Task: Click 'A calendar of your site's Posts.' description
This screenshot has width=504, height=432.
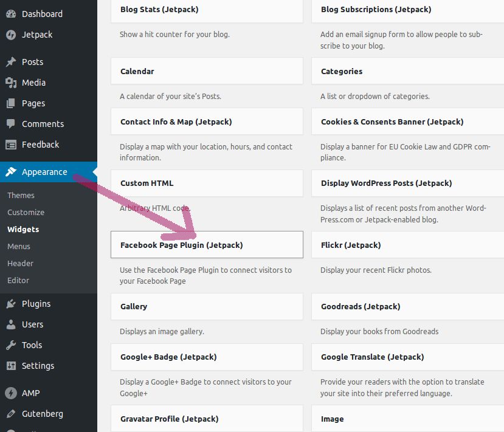Action: coord(170,97)
